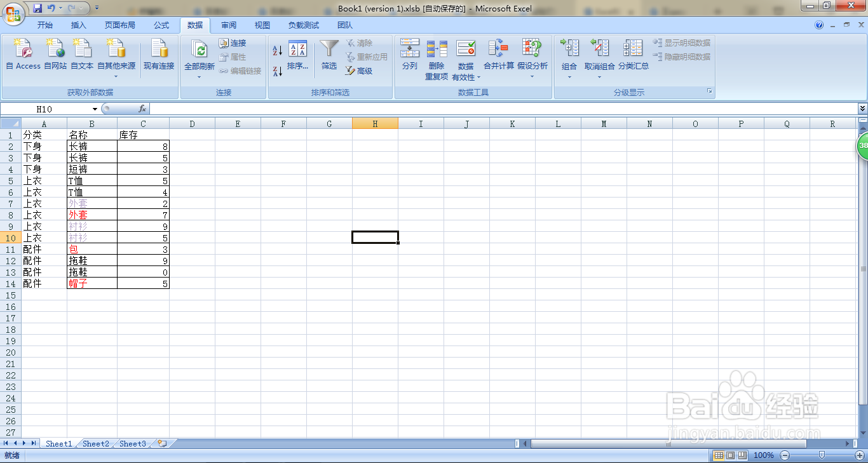Click What-If Analysis (假设分析) icon
Image resolution: width=868 pixels, height=463 pixels.
532,49
